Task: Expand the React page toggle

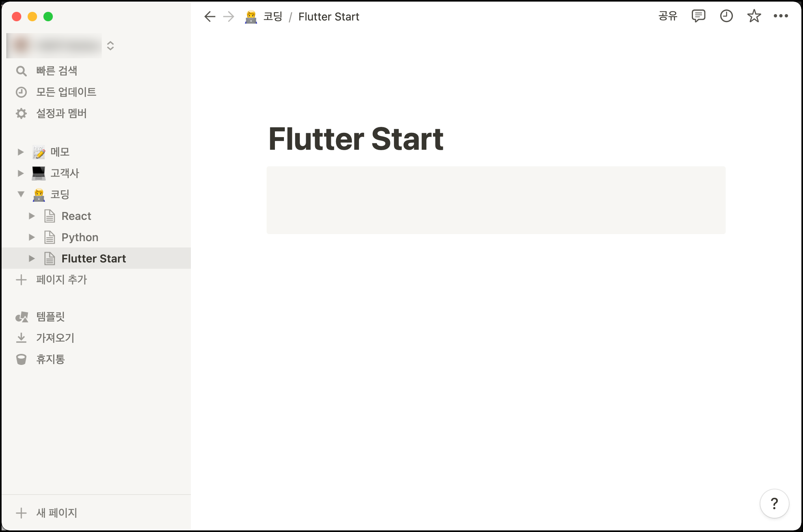Action: [x=32, y=216]
